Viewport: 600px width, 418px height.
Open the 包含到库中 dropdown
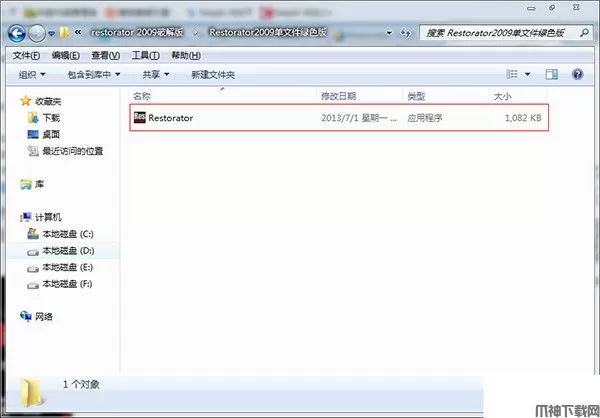click(x=94, y=75)
